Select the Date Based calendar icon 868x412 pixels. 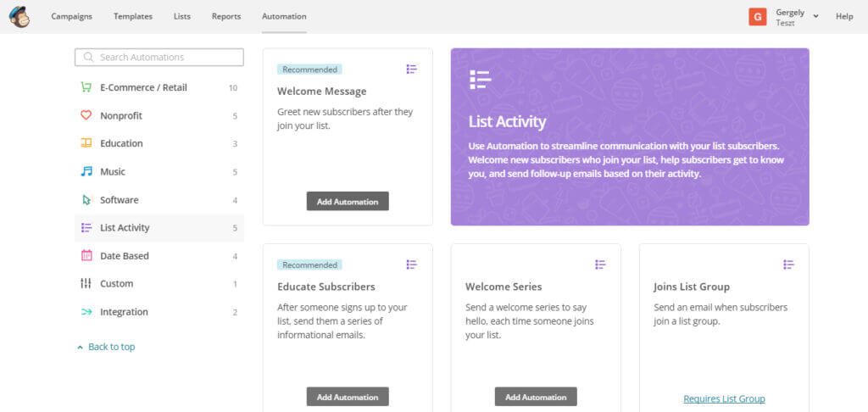86,256
